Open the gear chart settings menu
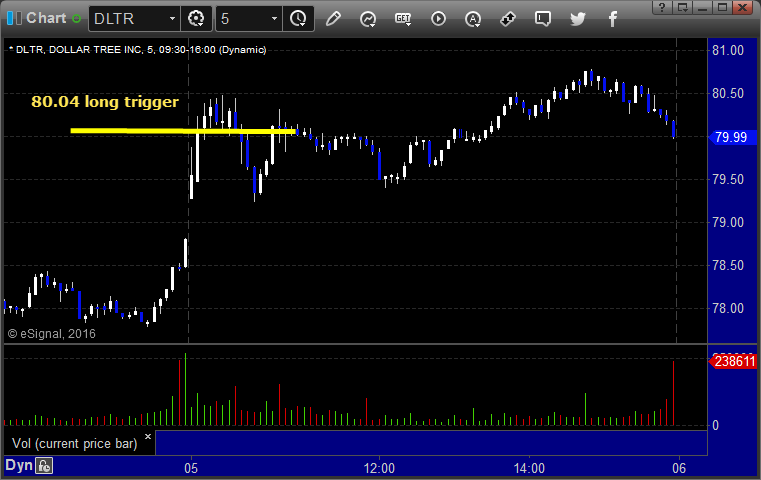761x480 pixels. tap(196, 19)
